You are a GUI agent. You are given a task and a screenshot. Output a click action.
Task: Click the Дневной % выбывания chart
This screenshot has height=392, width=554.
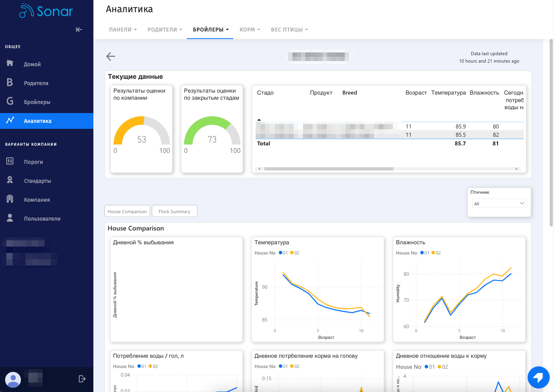point(176,290)
